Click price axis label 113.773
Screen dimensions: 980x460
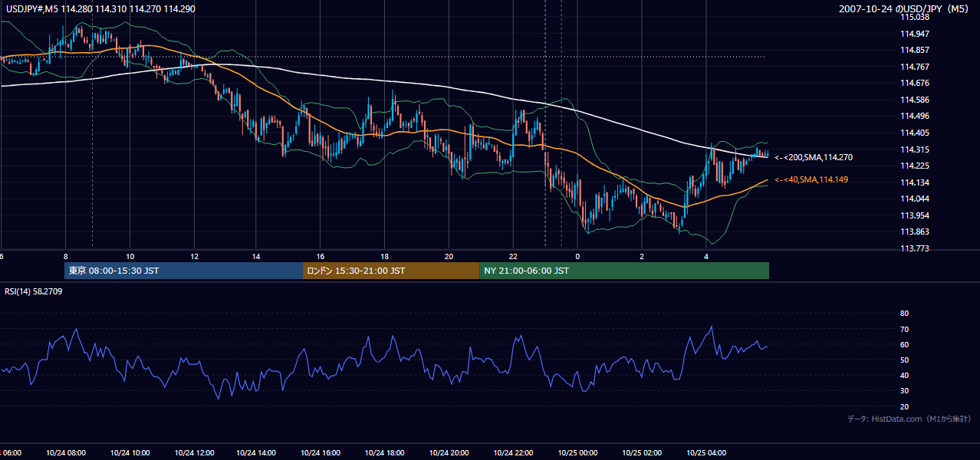coord(916,248)
